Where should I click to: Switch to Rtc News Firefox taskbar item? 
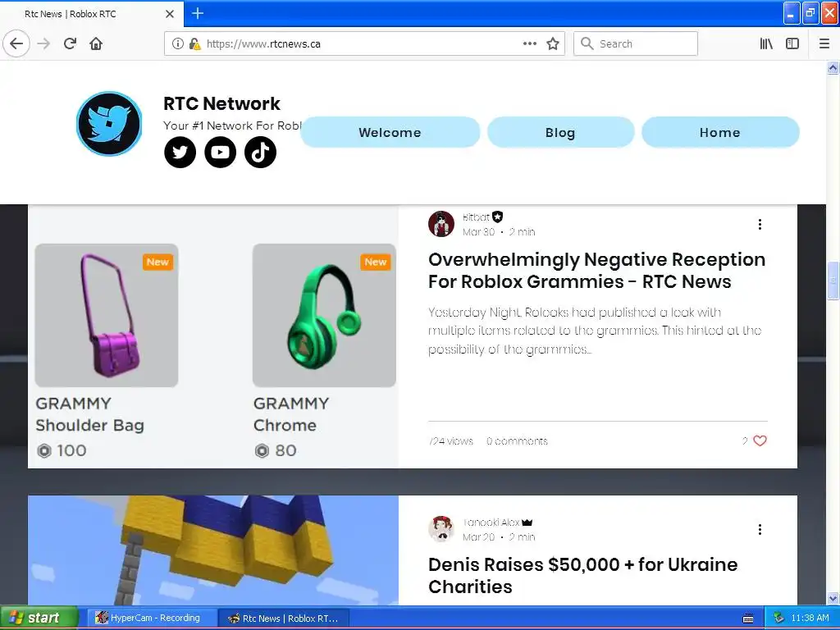(x=285, y=618)
